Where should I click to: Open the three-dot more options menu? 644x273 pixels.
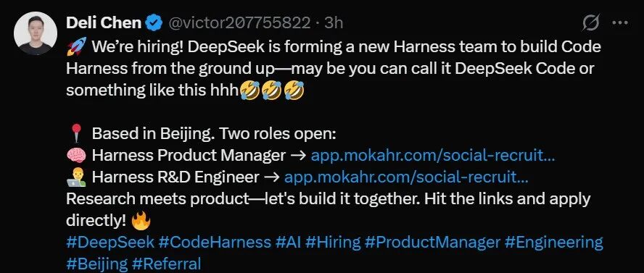click(x=620, y=23)
